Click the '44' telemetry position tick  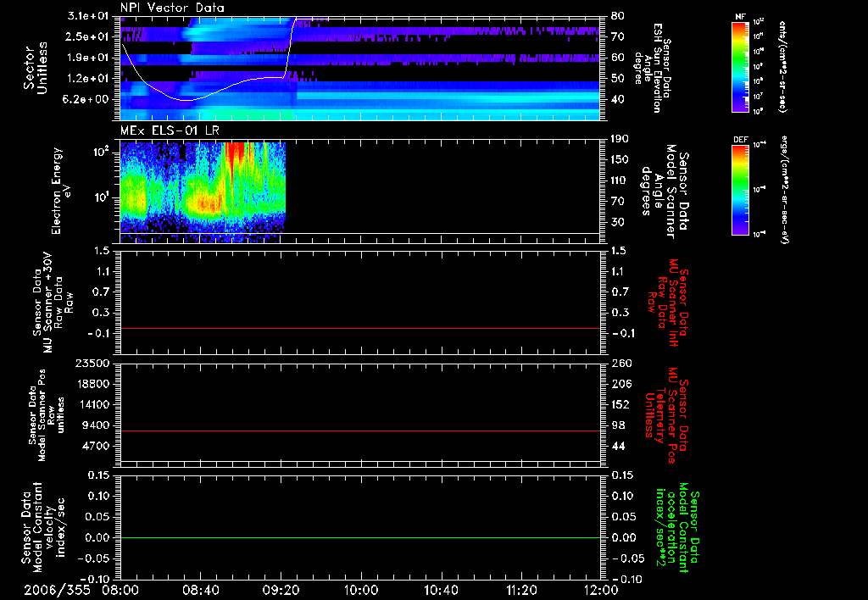tap(618, 446)
